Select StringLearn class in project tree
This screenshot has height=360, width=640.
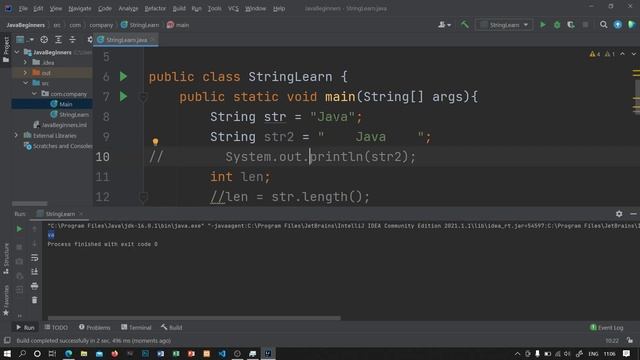[x=70, y=115]
